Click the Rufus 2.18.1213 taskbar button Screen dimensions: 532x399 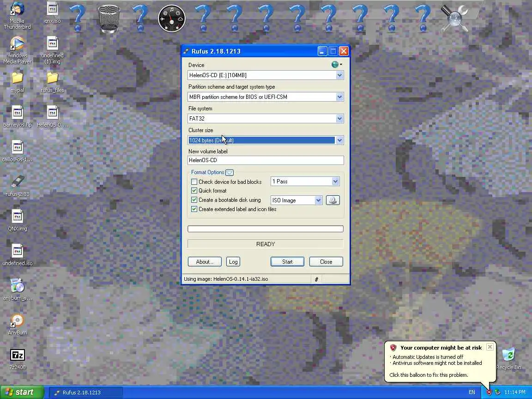tap(85, 392)
